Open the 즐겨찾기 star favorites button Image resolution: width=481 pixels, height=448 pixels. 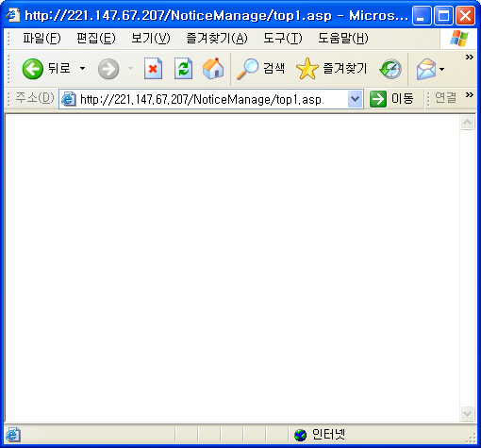point(331,69)
